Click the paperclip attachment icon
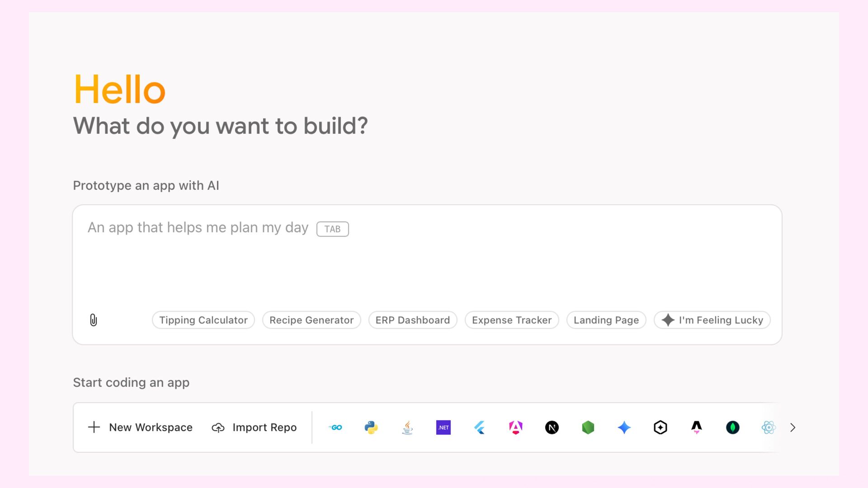This screenshot has height=488, width=868. (x=94, y=320)
